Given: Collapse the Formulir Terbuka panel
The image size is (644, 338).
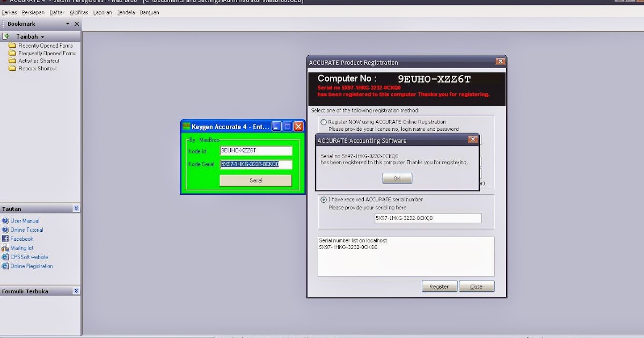Looking at the screenshot, I should click(76, 291).
